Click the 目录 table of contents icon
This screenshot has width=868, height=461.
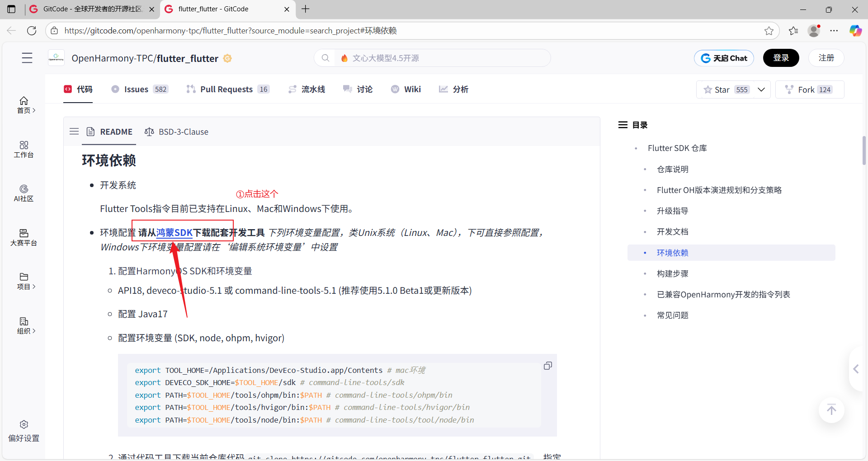click(x=623, y=125)
